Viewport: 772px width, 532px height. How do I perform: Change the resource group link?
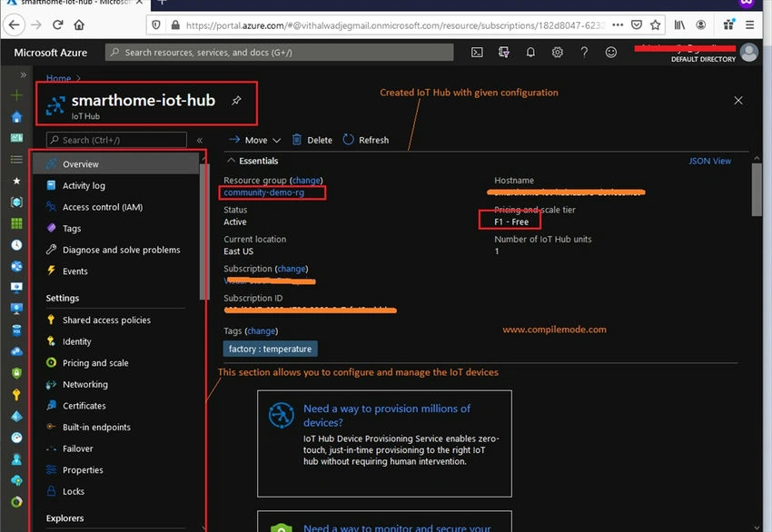coord(306,181)
